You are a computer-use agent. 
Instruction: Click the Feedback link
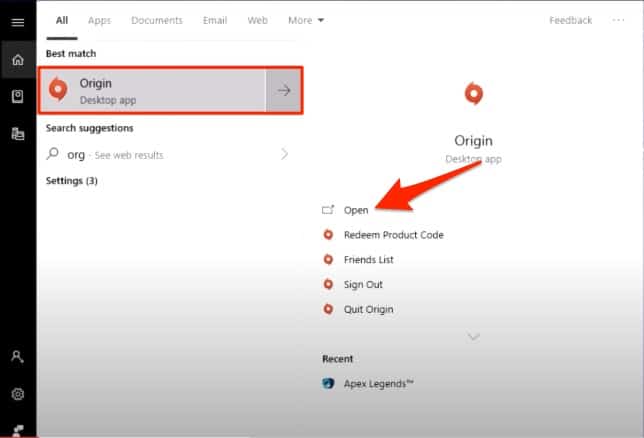click(570, 20)
